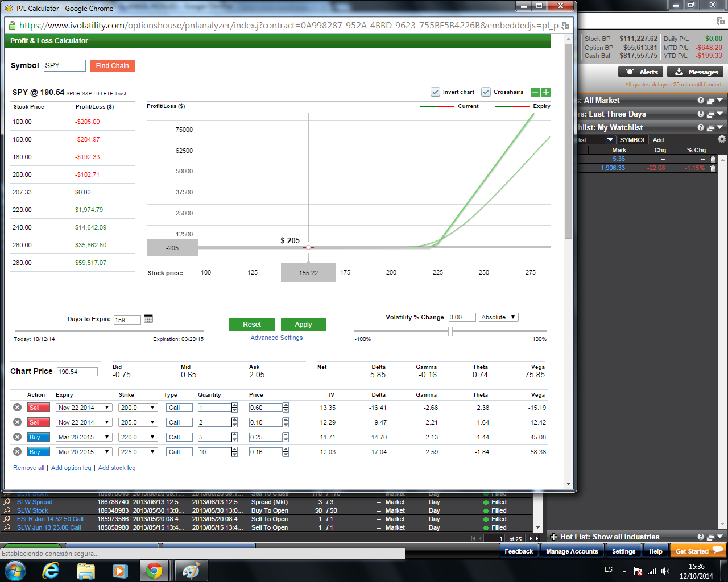Open the Absolute volatility mode dropdown
This screenshot has height=582, width=728.
[x=499, y=317]
